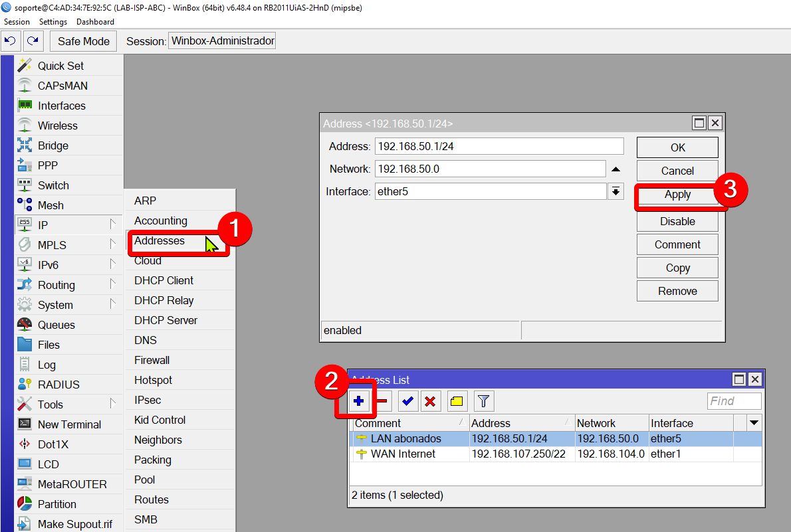
Task: Open the Dashboard menu
Action: pos(94,21)
